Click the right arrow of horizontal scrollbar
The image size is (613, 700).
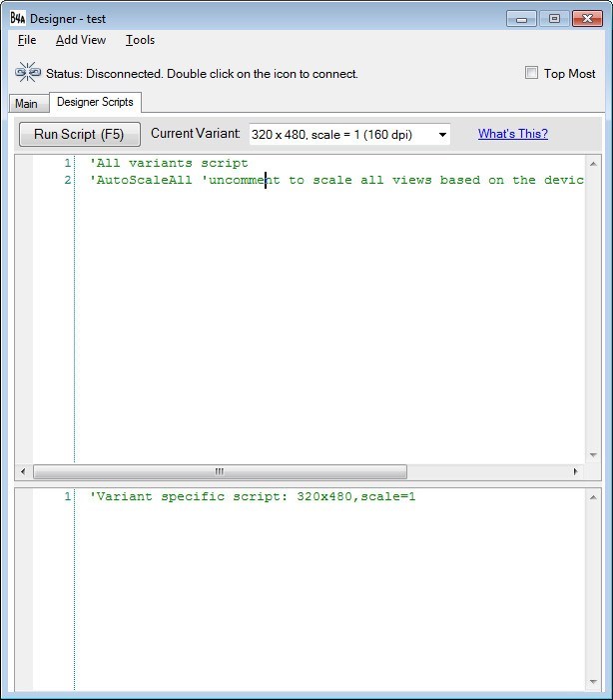[575, 471]
